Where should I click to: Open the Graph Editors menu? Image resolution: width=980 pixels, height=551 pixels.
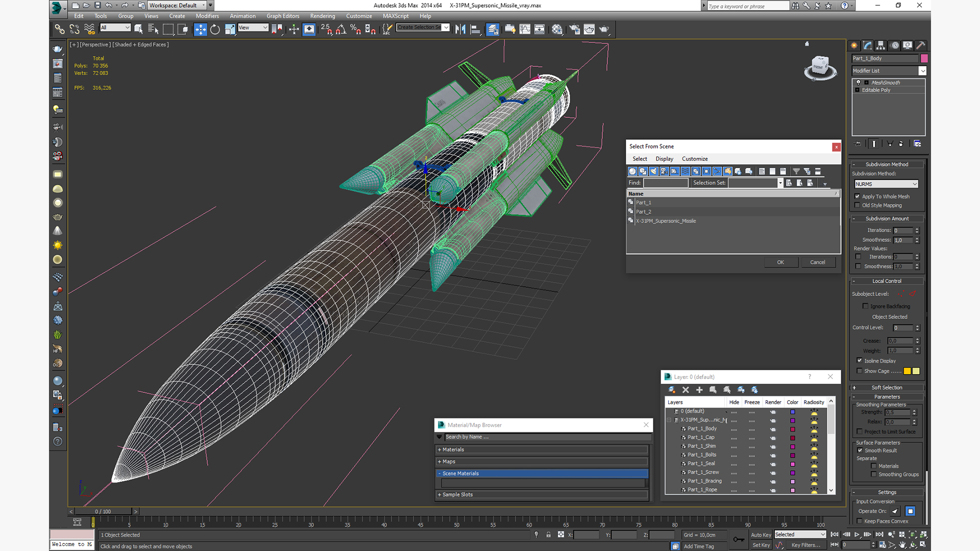tap(283, 16)
